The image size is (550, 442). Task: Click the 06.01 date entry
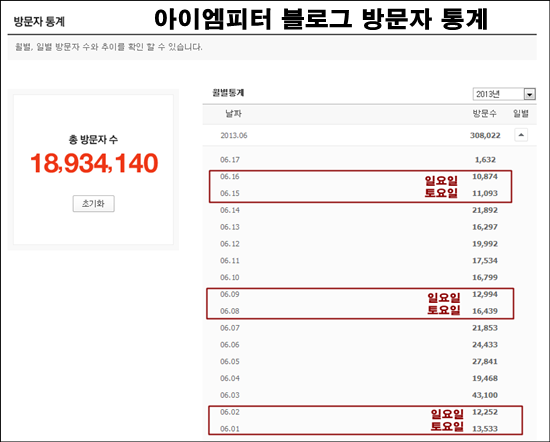(230, 429)
